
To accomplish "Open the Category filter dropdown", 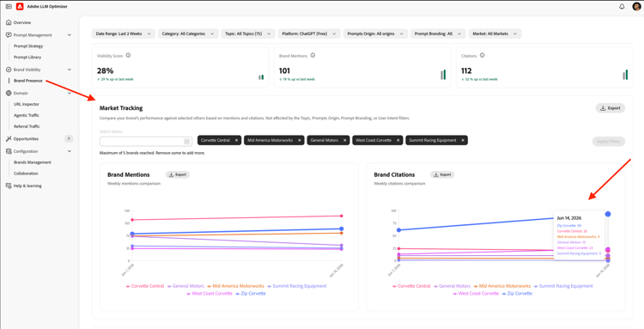I will click(188, 34).
